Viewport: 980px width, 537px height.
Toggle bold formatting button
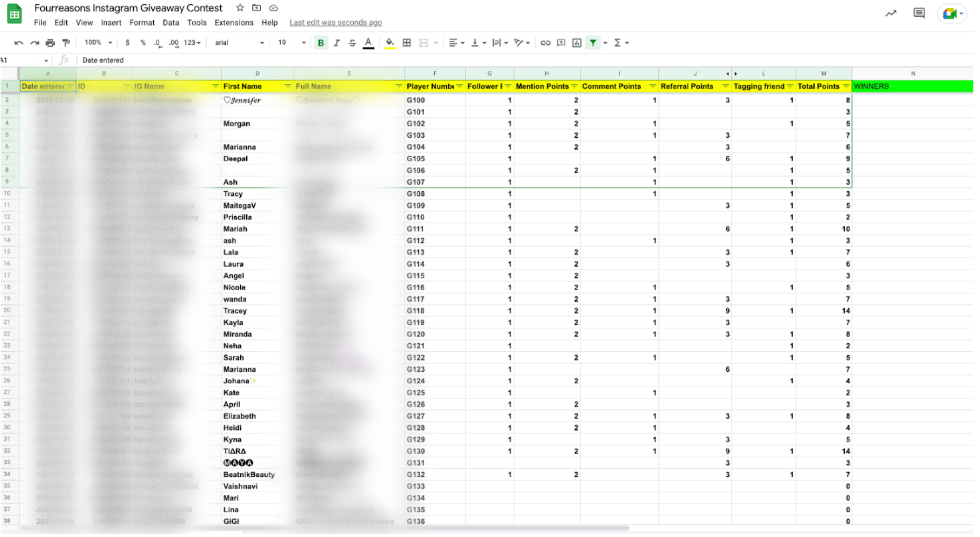[x=321, y=43]
